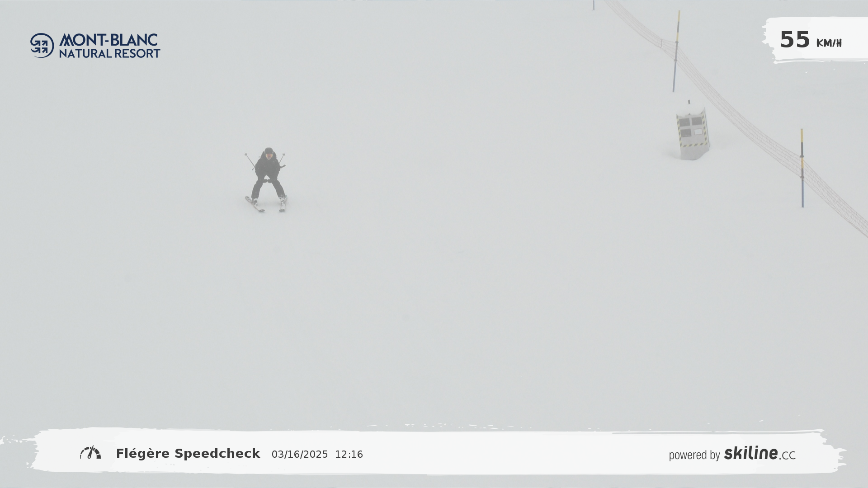Click the MONT-BLANC title text
The height and width of the screenshot is (488, 868).
tap(108, 40)
